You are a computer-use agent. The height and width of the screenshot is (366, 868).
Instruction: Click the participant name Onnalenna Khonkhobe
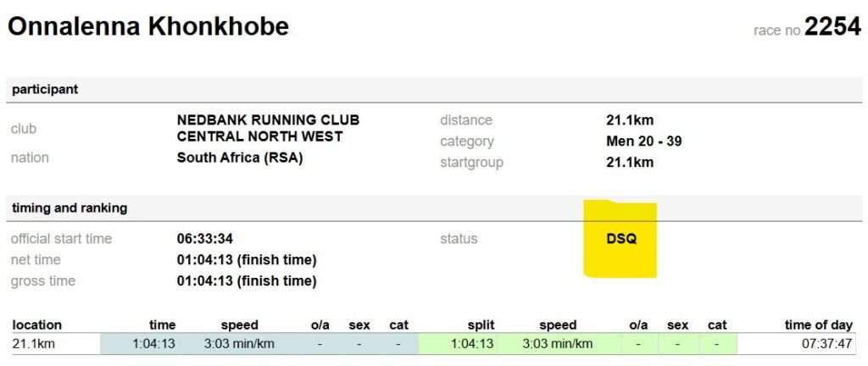click(147, 26)
